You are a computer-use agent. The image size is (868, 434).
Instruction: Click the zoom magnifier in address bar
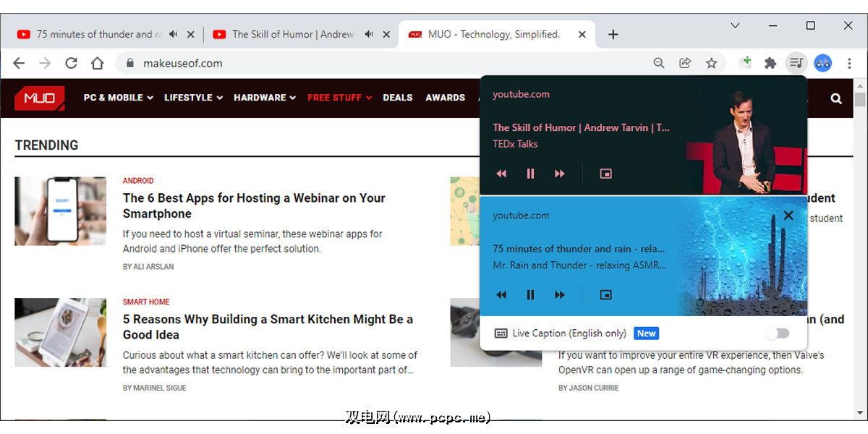[x=659, y=63]
